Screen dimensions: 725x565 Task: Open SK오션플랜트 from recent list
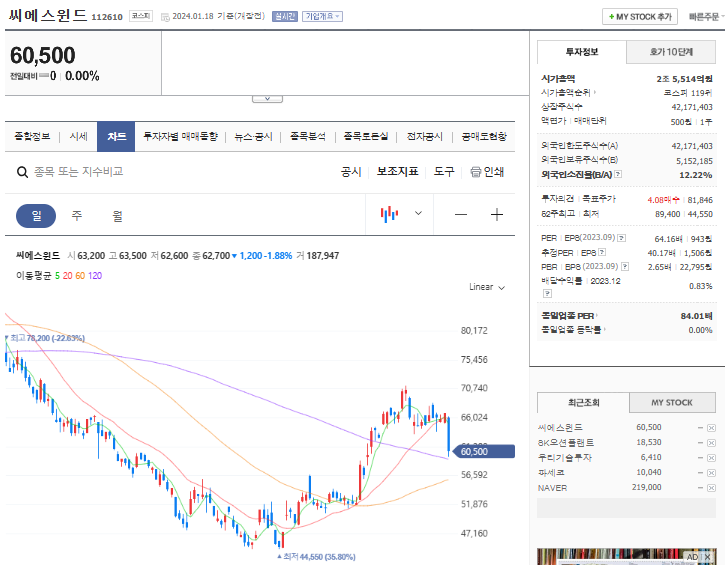(x=566, y=443)
